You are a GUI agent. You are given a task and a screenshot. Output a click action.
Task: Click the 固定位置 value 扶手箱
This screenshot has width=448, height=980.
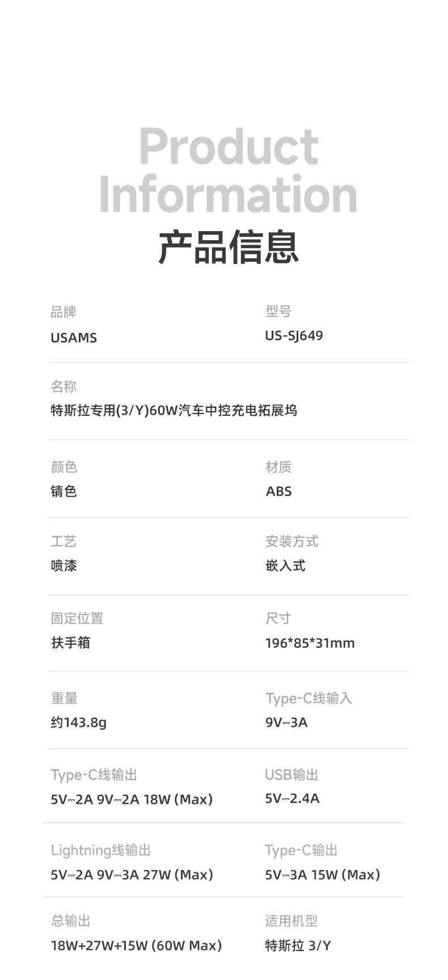point(70,642)
